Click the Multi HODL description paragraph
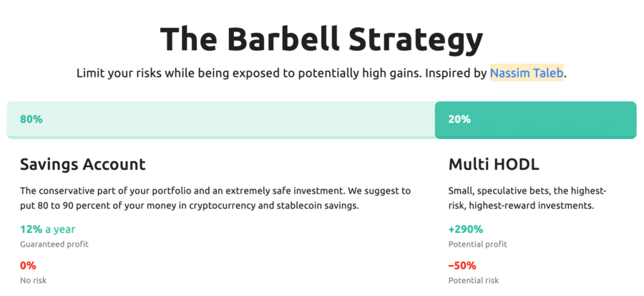This screenshot has height=296, width=644. [527, 199]
